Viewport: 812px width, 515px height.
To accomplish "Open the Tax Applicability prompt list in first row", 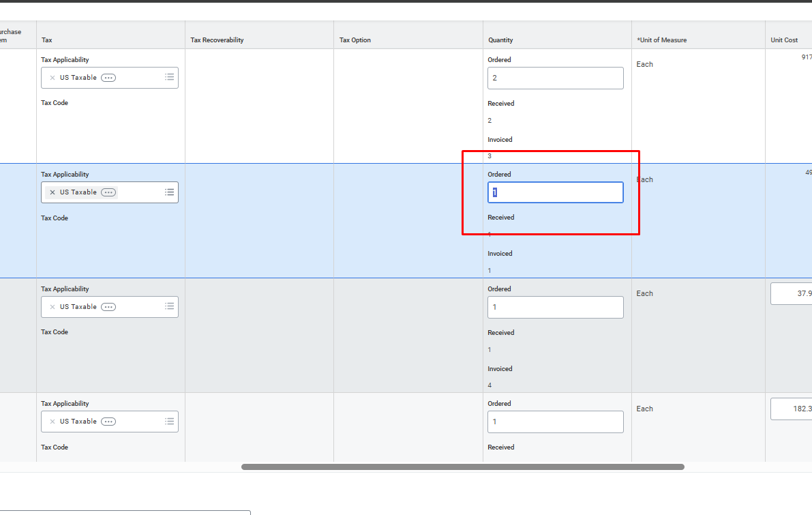I will tap(170, 78).
